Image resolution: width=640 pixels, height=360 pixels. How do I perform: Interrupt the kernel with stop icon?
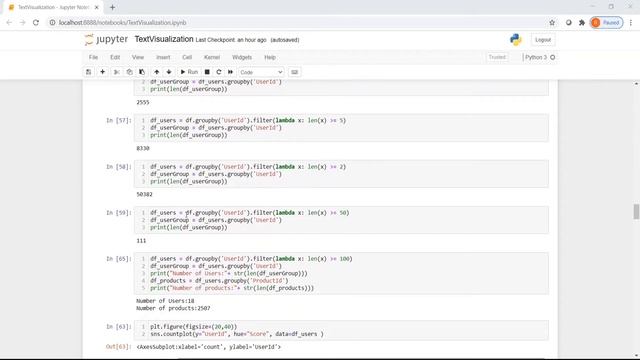[x=207, y=72]
